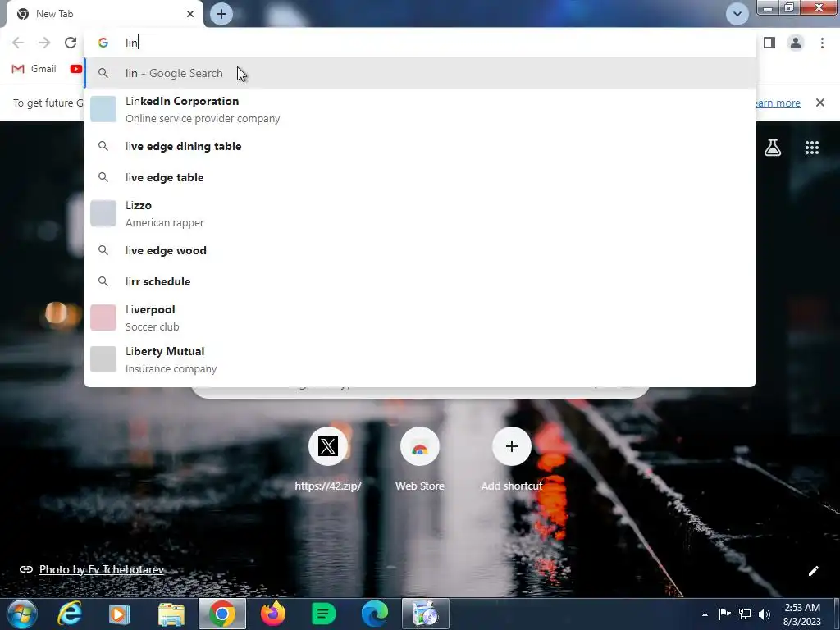The width and height of the screenshot is (840, 630).
Task: Open the Action Center flag icon
Action: 724,614
